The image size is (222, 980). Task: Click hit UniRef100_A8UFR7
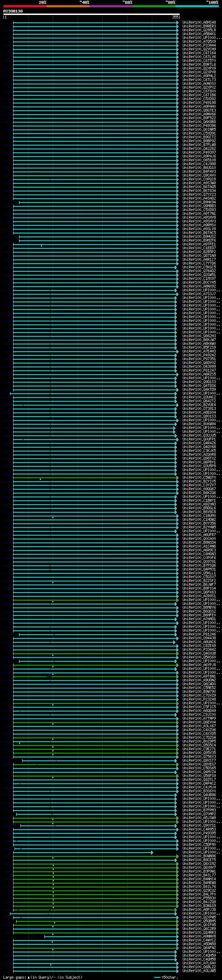coord(199,535)
